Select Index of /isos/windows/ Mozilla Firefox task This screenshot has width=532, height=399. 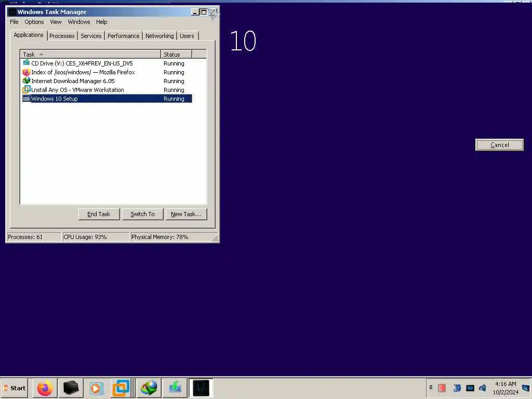click(106, 72)
